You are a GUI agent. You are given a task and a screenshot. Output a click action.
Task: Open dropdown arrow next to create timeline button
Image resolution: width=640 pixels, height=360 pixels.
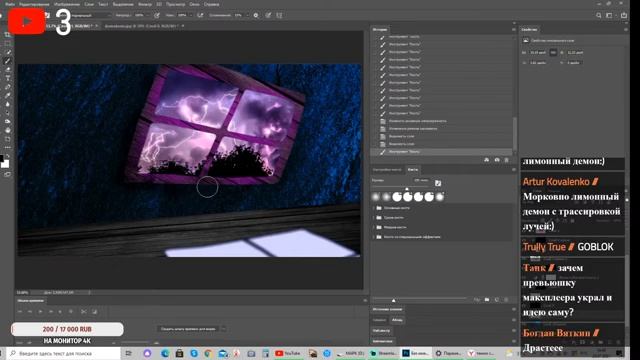click(223, 329)
